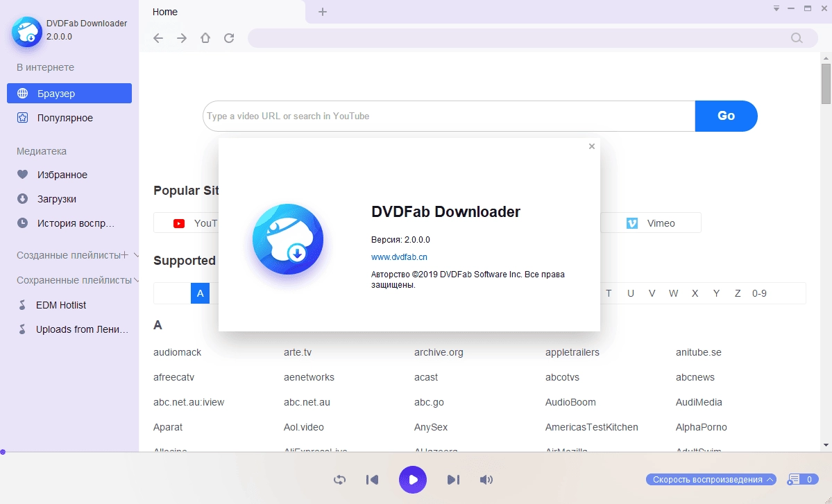Open the AmericasTestKitchen supported site
The width and height of the screenshot is (832, 504).
592,427
